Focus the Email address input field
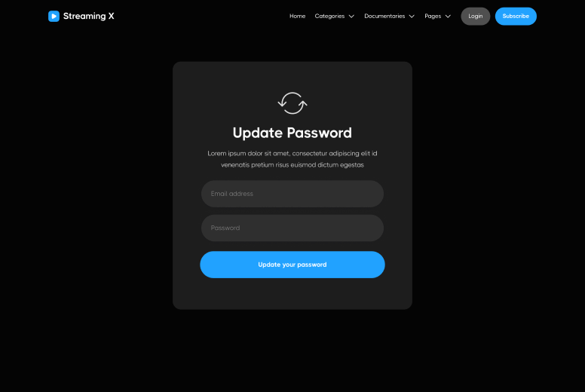This screenshot has height=392, width=585. coord(292,194)
